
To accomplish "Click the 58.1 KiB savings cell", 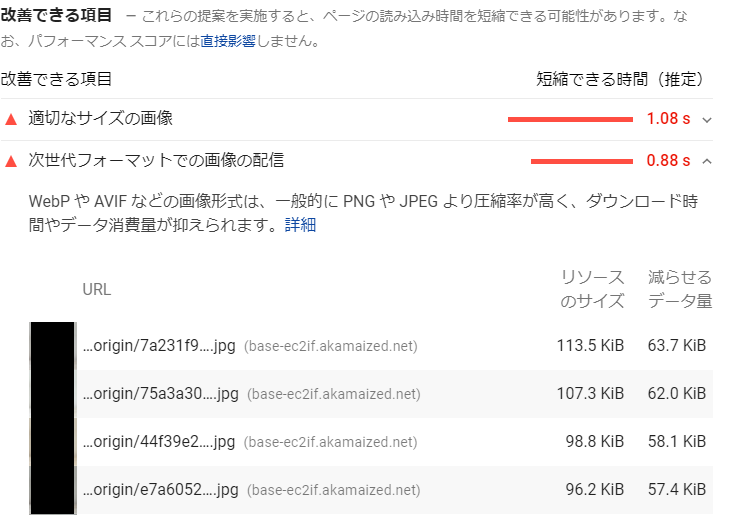I will pos(677,441).
